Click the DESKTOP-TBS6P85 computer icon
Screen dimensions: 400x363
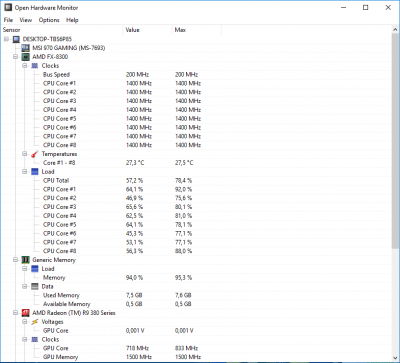(x=16, y=39)
